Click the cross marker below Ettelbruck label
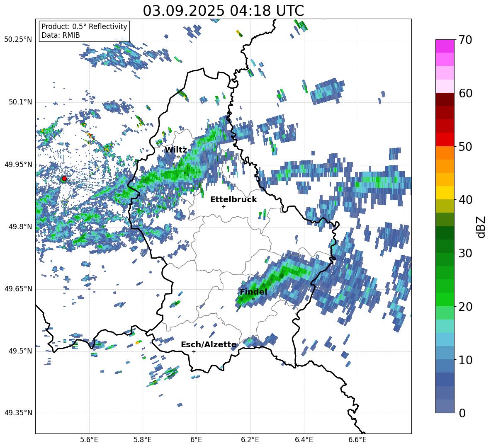 tap(224, 206)
